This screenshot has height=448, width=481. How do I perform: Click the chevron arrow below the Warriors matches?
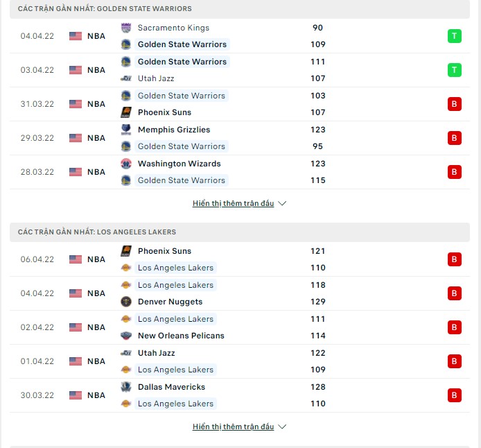[282, 204]
